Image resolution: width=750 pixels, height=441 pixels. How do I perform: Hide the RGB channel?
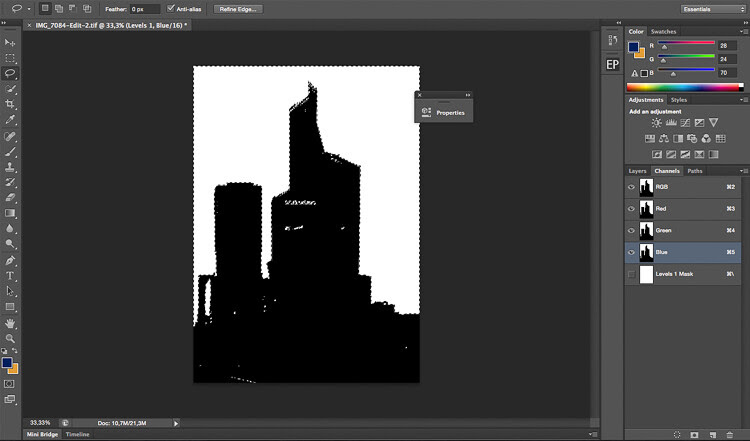631,187
